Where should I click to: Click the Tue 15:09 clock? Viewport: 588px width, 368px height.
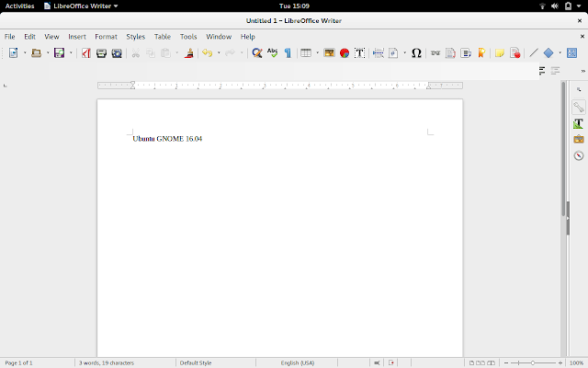tap(294, 6)
